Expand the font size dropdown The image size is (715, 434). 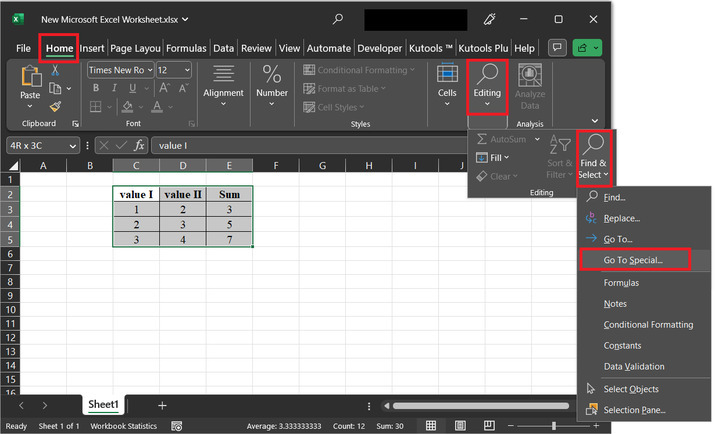click(187, 70)
